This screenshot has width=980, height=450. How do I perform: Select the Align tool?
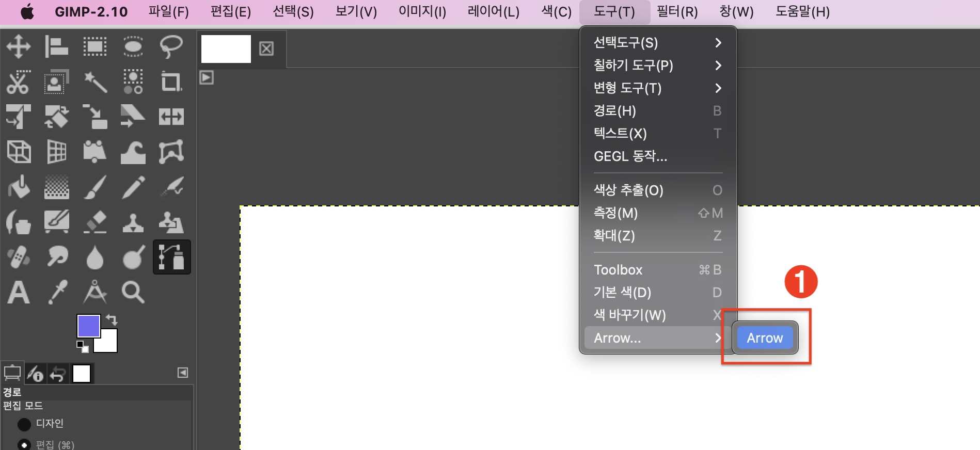tap(57, 46)
